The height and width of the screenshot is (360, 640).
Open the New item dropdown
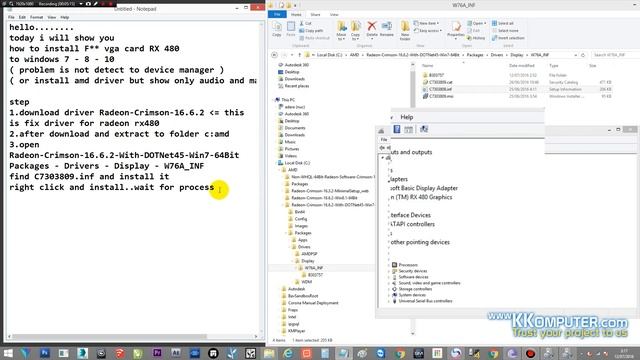(x=427, y=23)
